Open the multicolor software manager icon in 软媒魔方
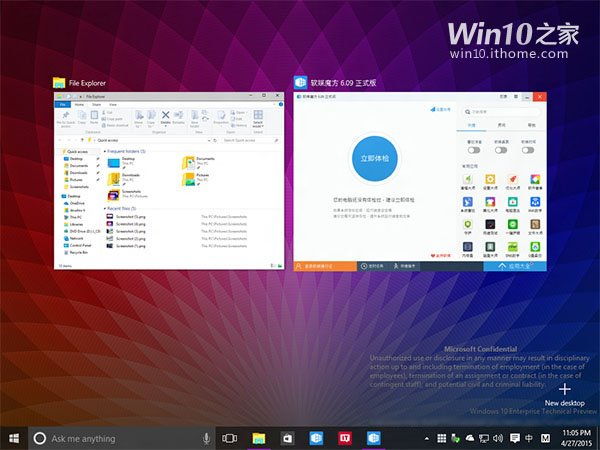Screen dimensions: 600x450 point(535,179)
